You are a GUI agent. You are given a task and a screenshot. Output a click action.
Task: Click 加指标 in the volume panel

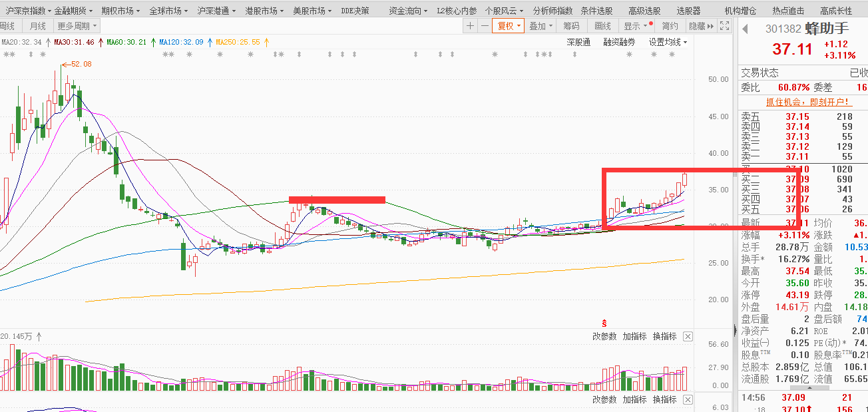634,336
